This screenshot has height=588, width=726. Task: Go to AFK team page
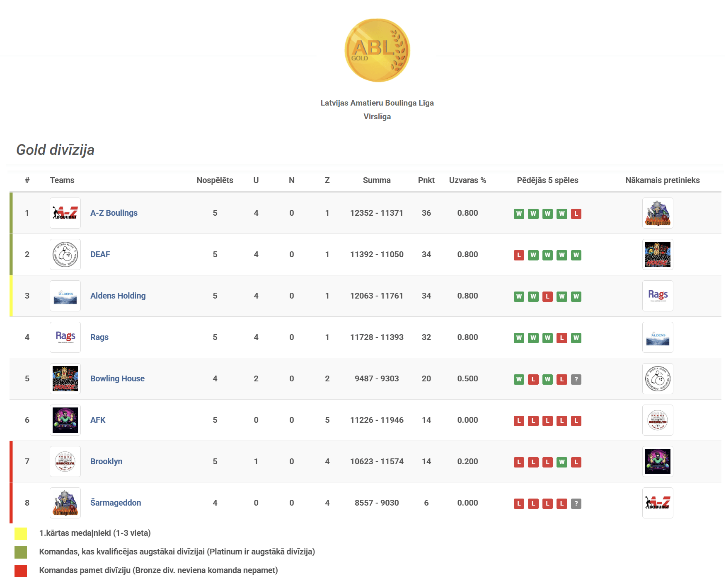click(98, 420)
